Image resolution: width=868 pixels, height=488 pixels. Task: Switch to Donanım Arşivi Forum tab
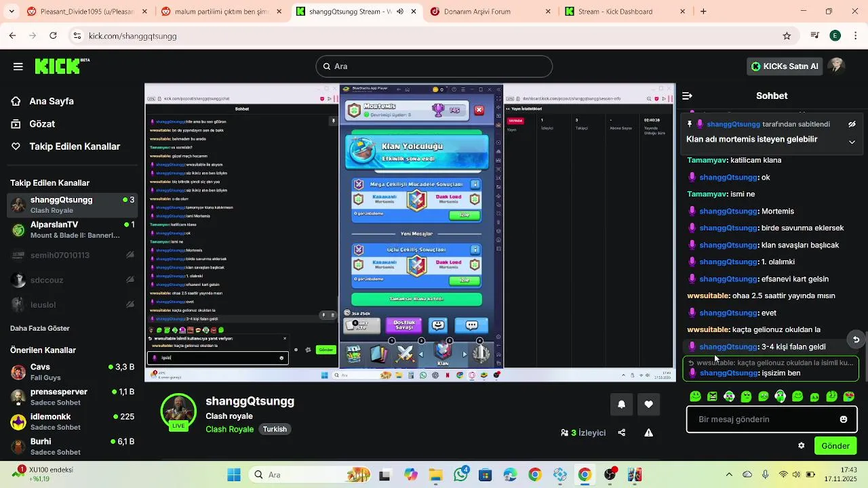coord(490,12)
